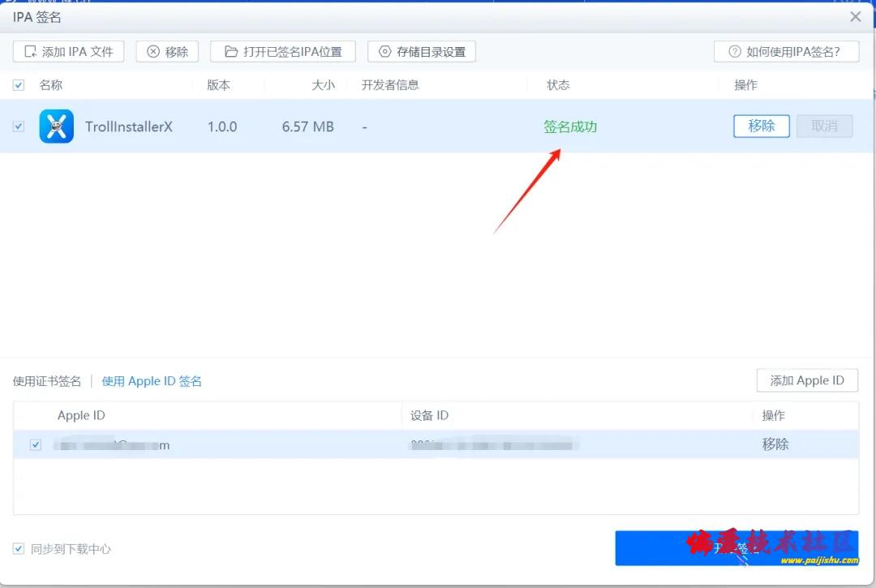This screenshot has height=588, width=876.
Task: Open 打开已签名IPA位置 folder button
Action: pyautogui.click(x=283, y=51)
